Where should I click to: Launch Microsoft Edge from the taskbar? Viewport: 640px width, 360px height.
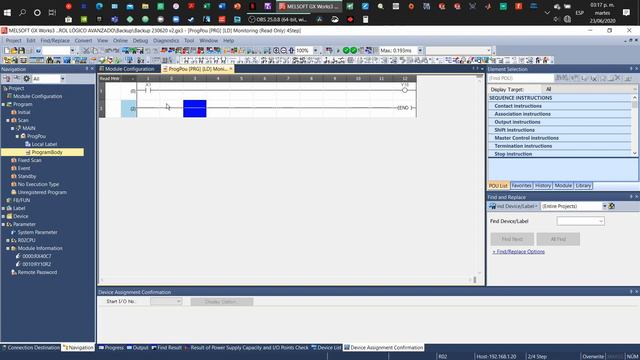tap(99, 7)
